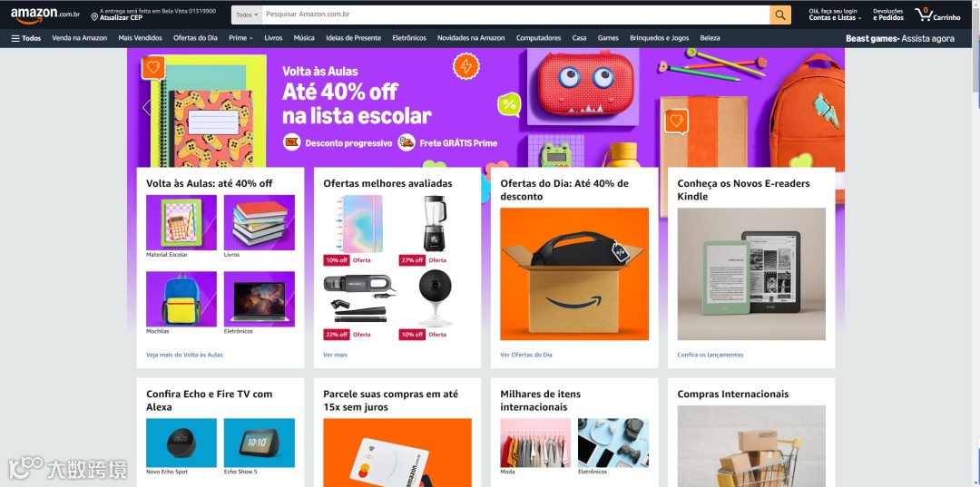Click in the Pesquisar Amazon.com.br field

[x=515, y=15]
